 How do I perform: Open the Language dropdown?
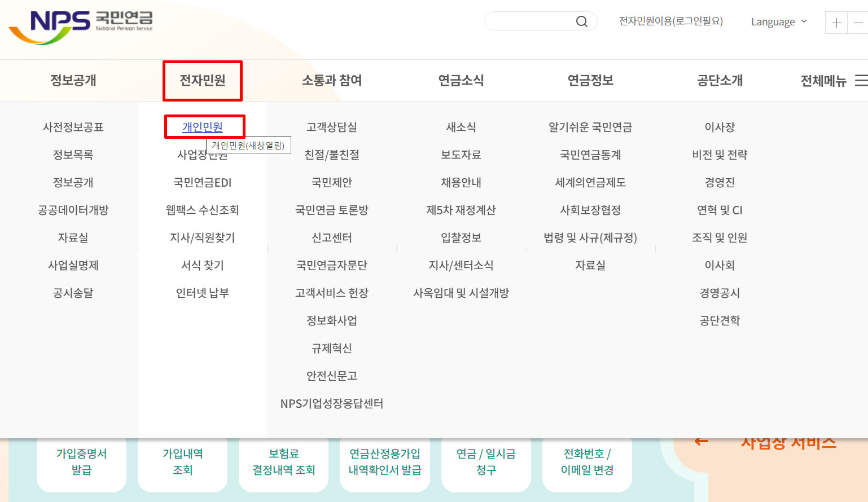coord(778,21)
